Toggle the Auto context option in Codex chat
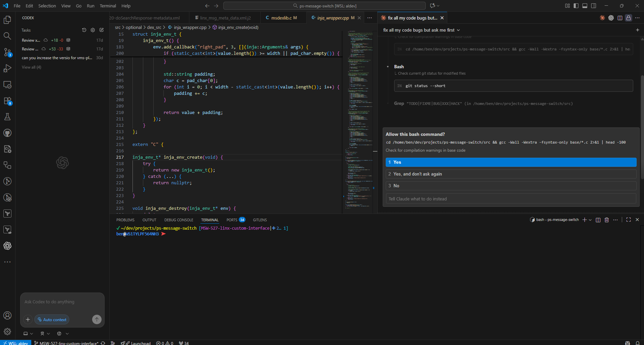The image size is (644, 345). [51, 319]
